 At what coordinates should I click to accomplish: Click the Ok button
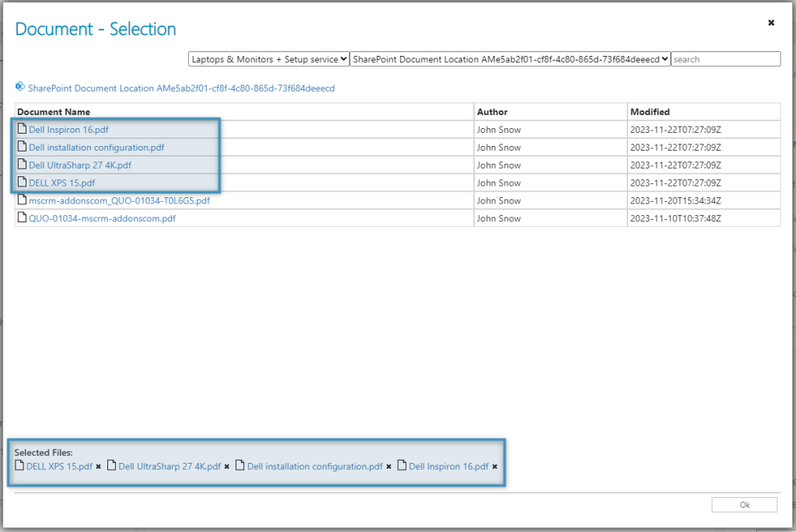tap(744, 505)
